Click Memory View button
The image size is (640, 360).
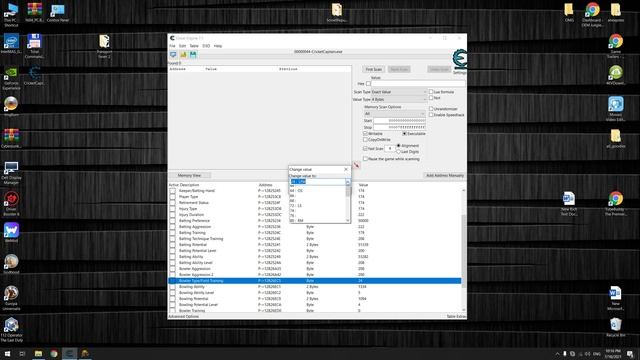pos(189,176)
